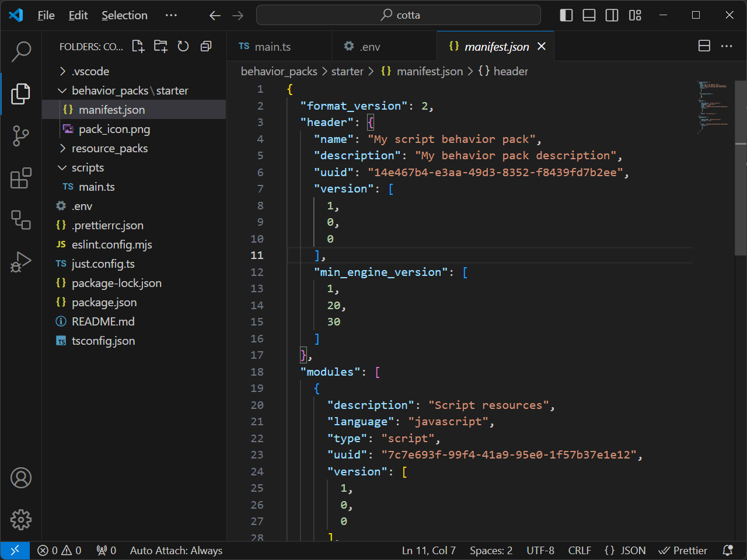Open the File menu
This screenshot has width=747, height=560.
pos(46,15)
